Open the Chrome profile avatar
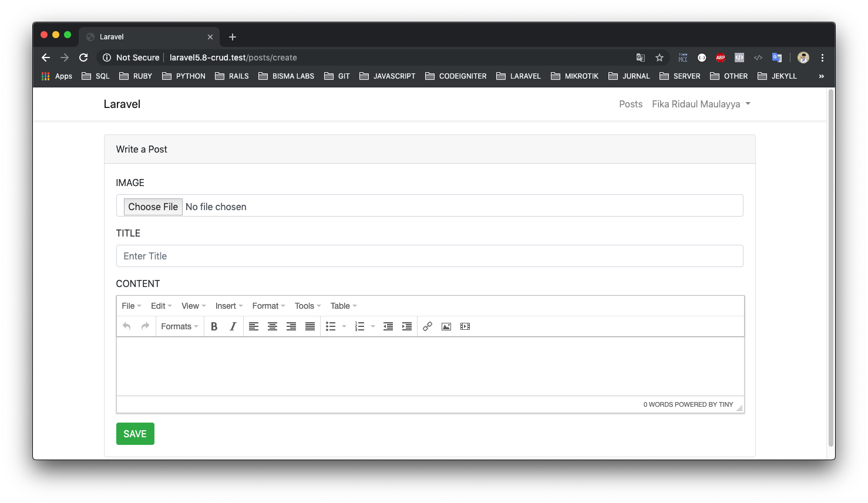Screen dimensions: 868x503 pyautogui.click(x=803, y=58)
